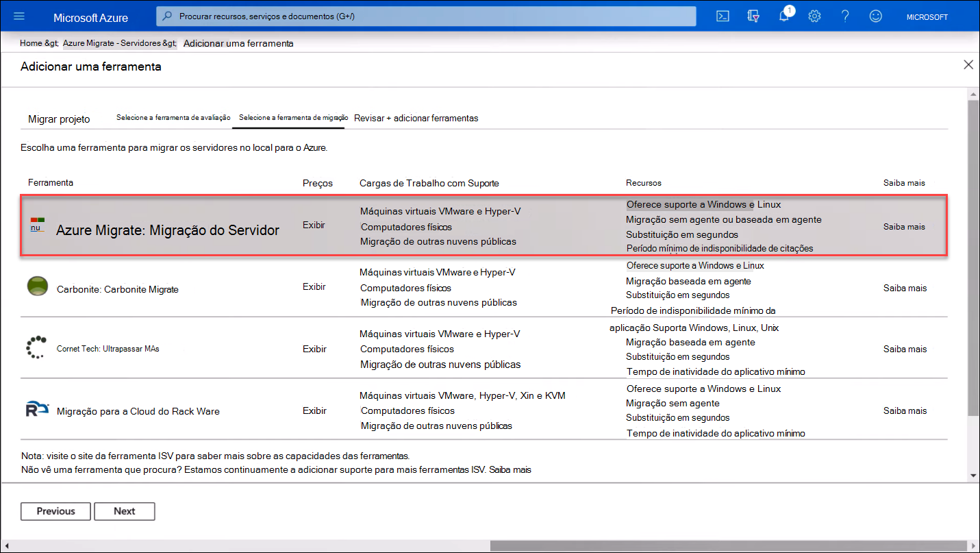Click the RackWare logo icon
Image resolution: width=980 pixels, height=553 pixels.
[37, 410]
